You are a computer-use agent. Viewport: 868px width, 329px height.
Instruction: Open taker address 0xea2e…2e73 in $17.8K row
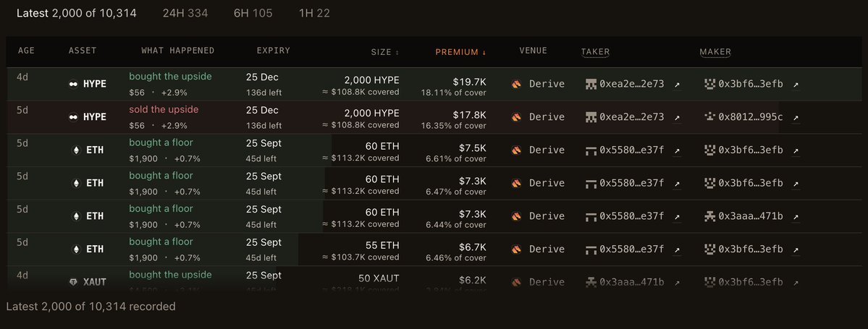click(631, 117)
